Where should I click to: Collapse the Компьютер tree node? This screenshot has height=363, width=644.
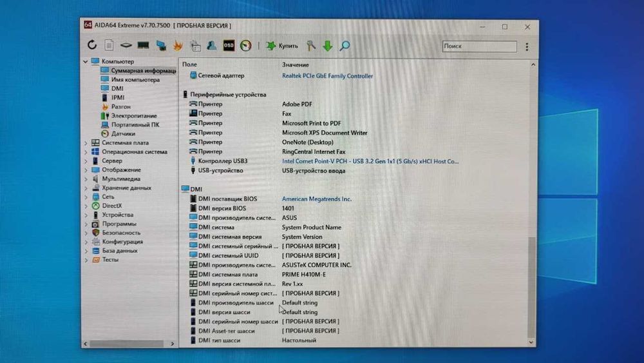(x=86, y=62)
